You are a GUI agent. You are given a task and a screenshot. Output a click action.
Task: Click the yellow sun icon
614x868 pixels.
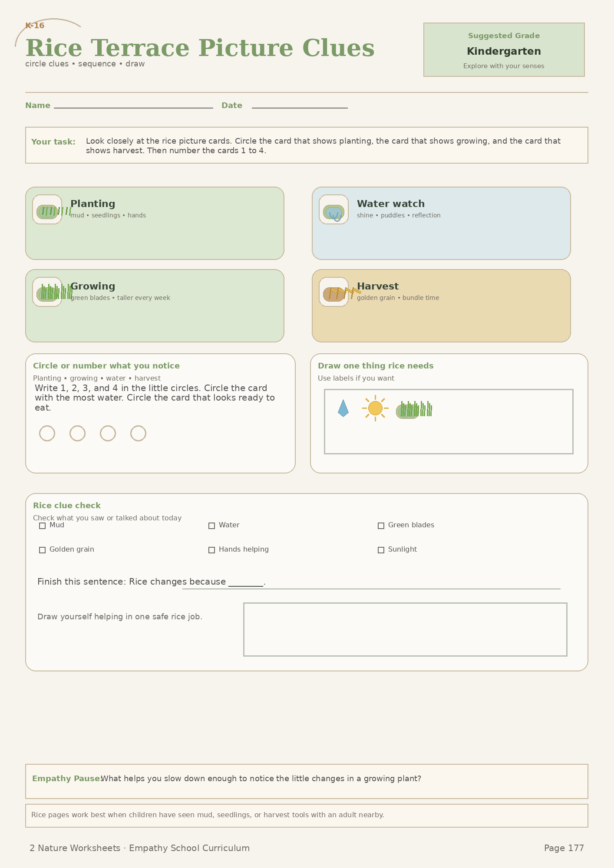(x=375, y=408)
